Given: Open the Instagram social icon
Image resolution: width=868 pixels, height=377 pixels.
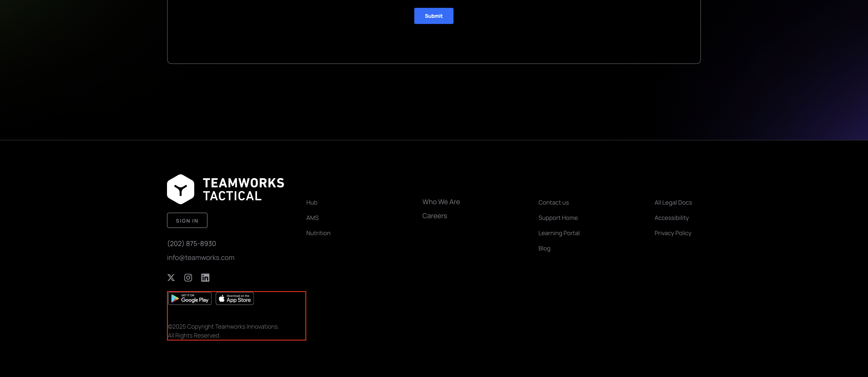Looking at the screenshot, I should pyautogui.click(x=188, y=278).
